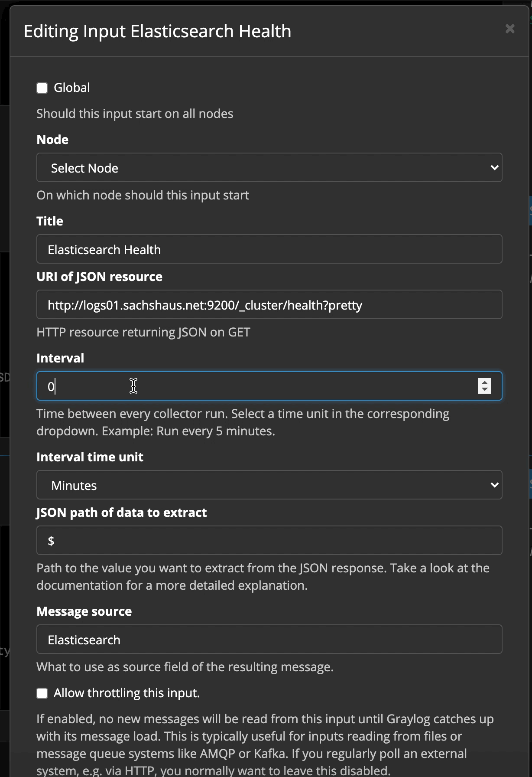The image size is (532, 777).
Task: Click the 'Message source' label
Action: coord(84,611)
